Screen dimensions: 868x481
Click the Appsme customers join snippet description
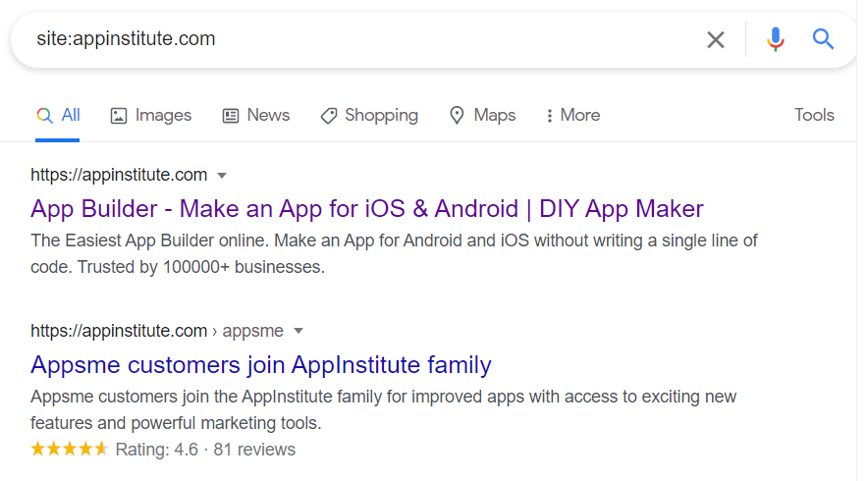(x=383, y=409)
